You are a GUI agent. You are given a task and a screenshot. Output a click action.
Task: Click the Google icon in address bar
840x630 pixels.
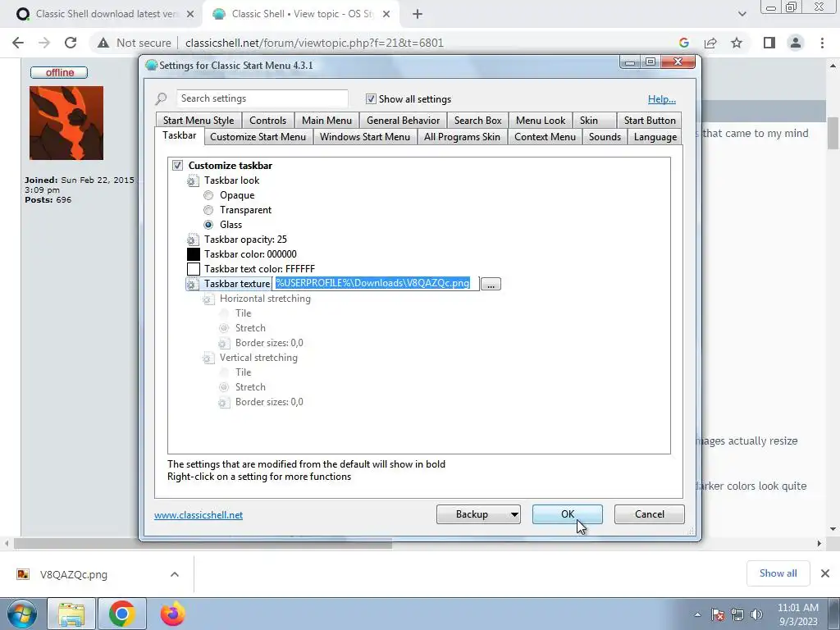(683, 43)
